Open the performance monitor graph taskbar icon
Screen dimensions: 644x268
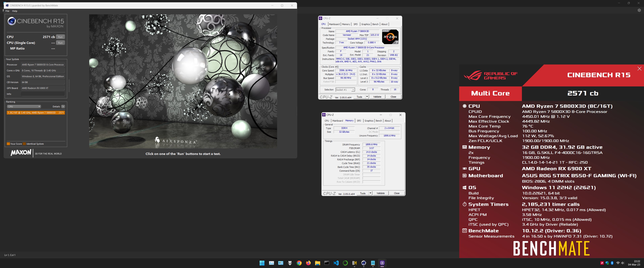(x=271, y=263)
